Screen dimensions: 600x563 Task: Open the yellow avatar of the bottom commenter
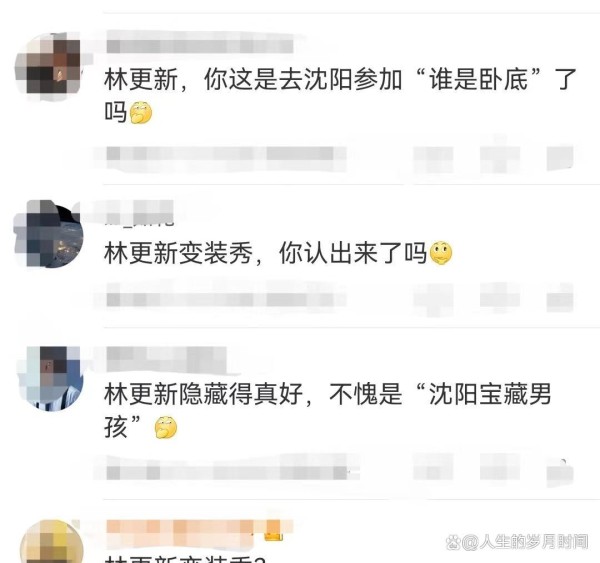pos(51,542)
